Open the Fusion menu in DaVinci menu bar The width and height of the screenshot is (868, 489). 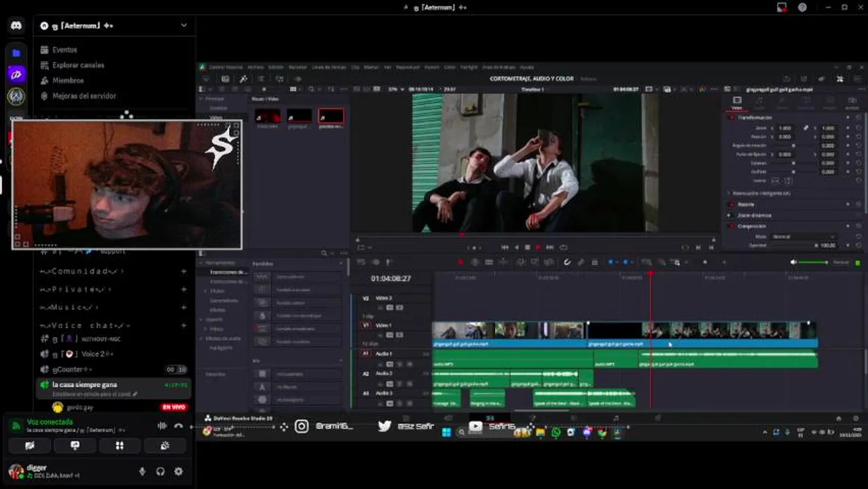[x=431, y=67]
